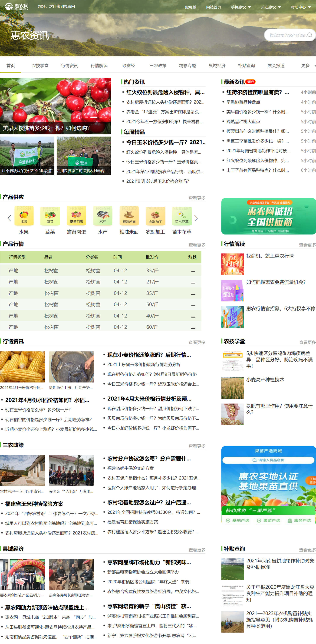The image size is (316, 644).
Task: Open the fish thumbnail 近期鱼价上涨
Action: coord(71,367)
